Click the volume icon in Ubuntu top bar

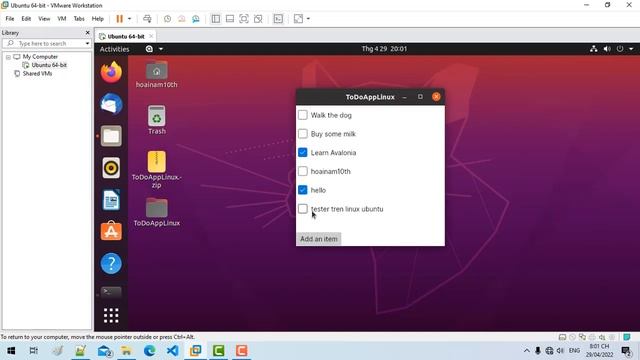tap(607, 49)
